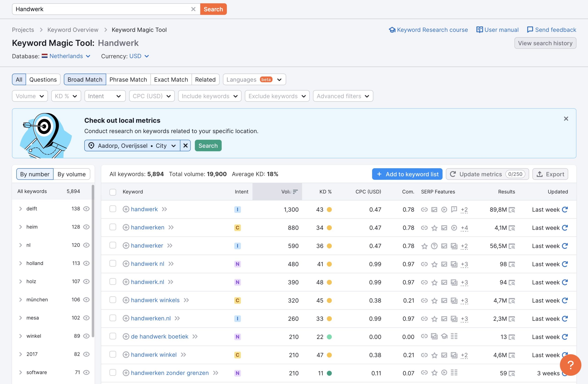588x384 pixels.
Task: Open the Volume filter dropdown
Action: pos(30,96)
